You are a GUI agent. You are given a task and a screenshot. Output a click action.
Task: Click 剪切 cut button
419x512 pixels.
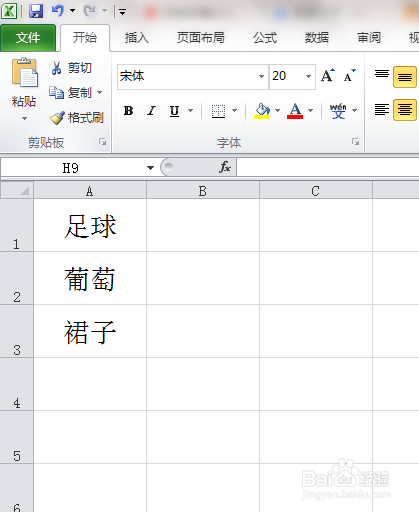point(71,68)
